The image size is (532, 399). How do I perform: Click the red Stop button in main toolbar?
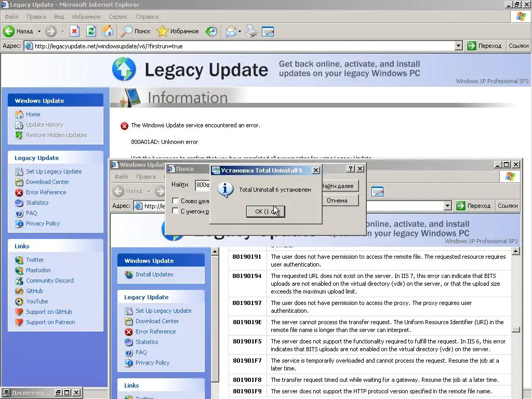(x=74, y=31)
